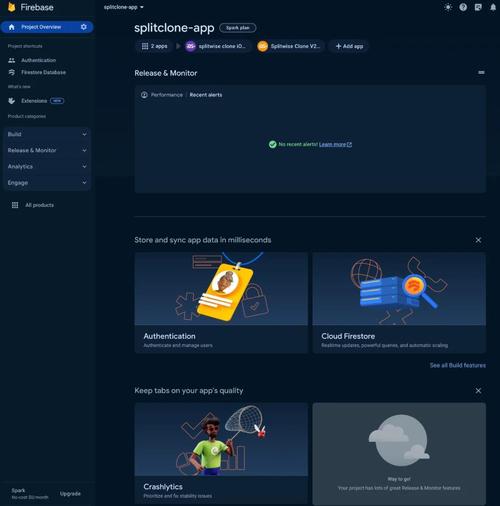Select the splitwise clone iOS app chip

(x=217, y=46)
